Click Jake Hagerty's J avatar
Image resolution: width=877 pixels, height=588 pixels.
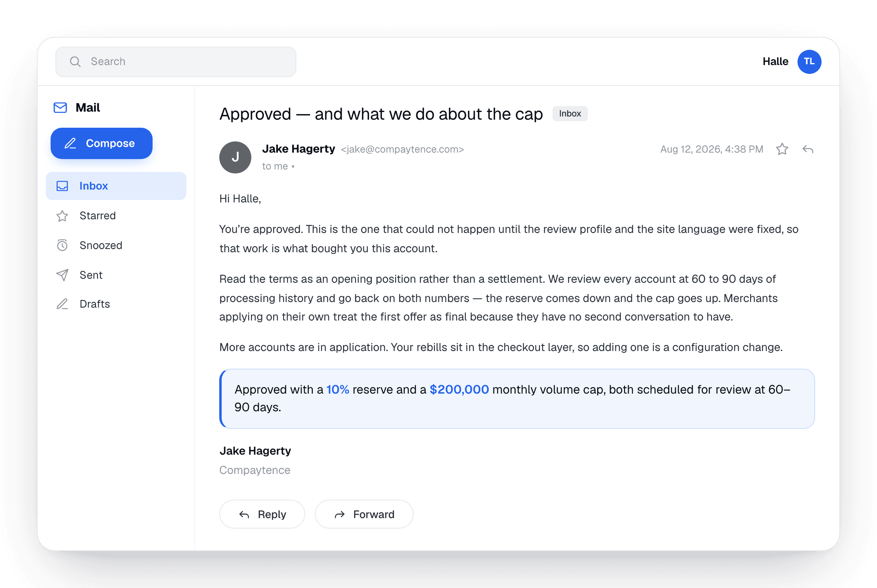click(235, 157)
